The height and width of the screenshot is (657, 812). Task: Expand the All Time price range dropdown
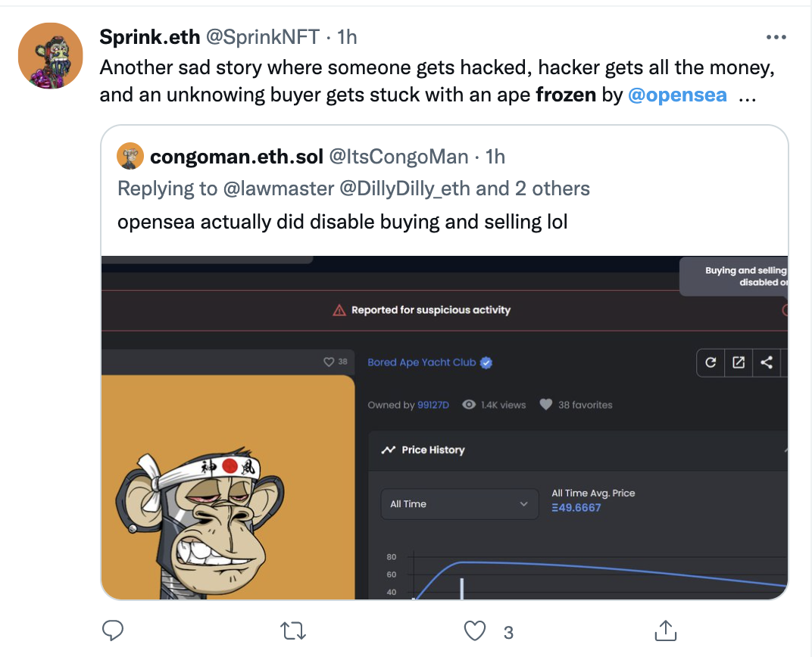point(459,504)
